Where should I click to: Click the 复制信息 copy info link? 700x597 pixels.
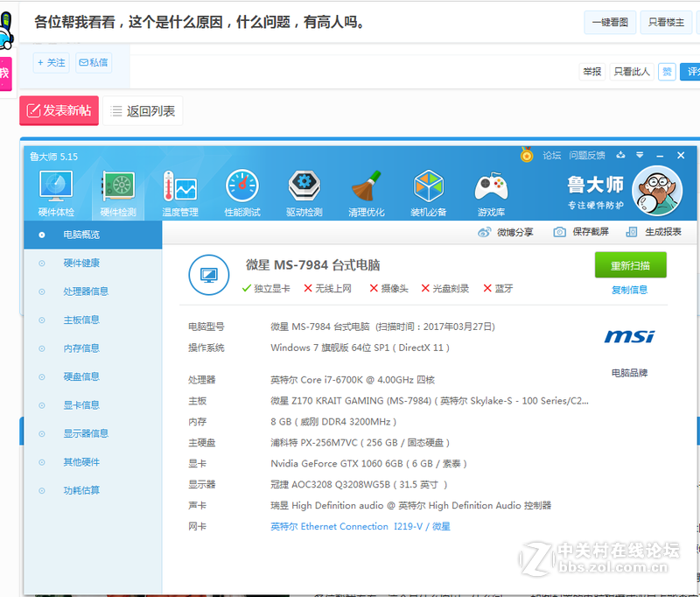pos(629,290)
